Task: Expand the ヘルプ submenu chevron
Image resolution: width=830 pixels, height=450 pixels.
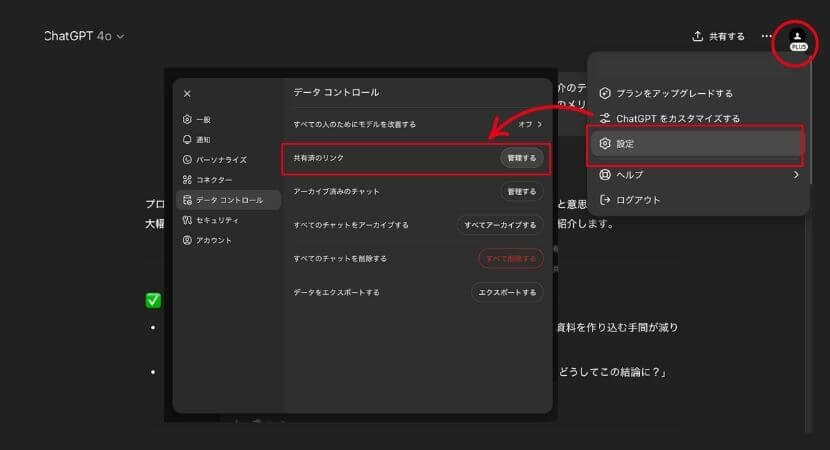Action: 796,175
